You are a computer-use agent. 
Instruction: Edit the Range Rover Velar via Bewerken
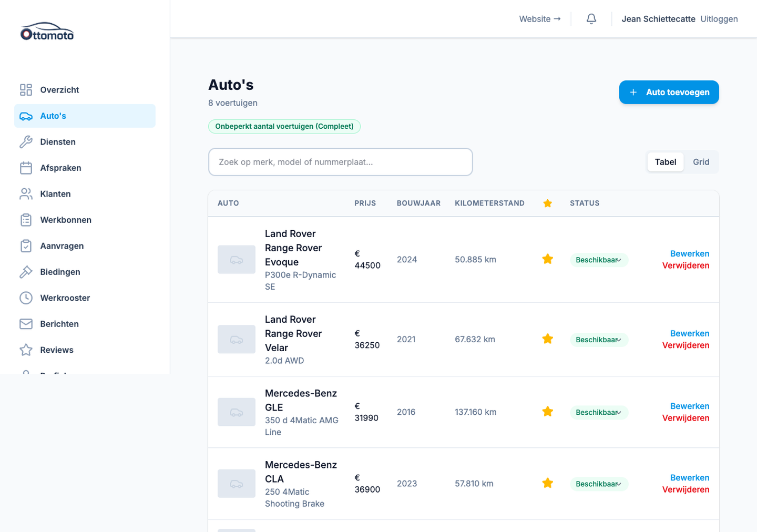[690, 333]
